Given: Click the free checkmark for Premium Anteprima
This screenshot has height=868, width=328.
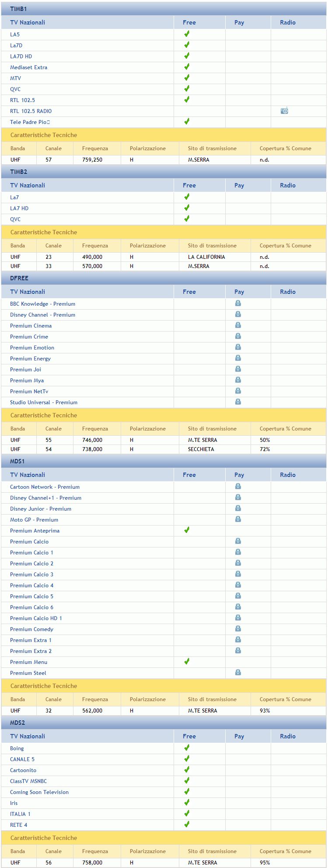Looking at the screenshot, I should point(187,530).
